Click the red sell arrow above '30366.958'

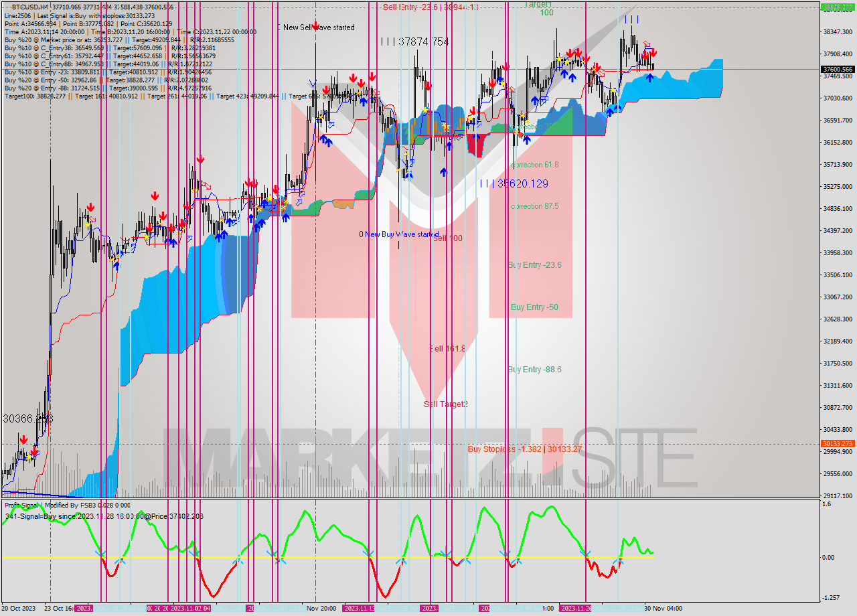tap(24, 440)
